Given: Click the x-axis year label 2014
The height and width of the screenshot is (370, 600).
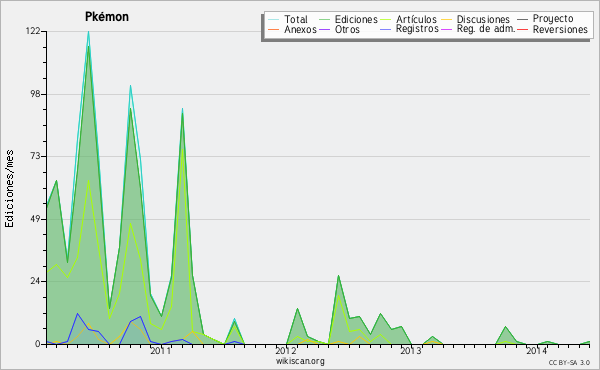Looking at the screenshot, I should tap(536, 350).
